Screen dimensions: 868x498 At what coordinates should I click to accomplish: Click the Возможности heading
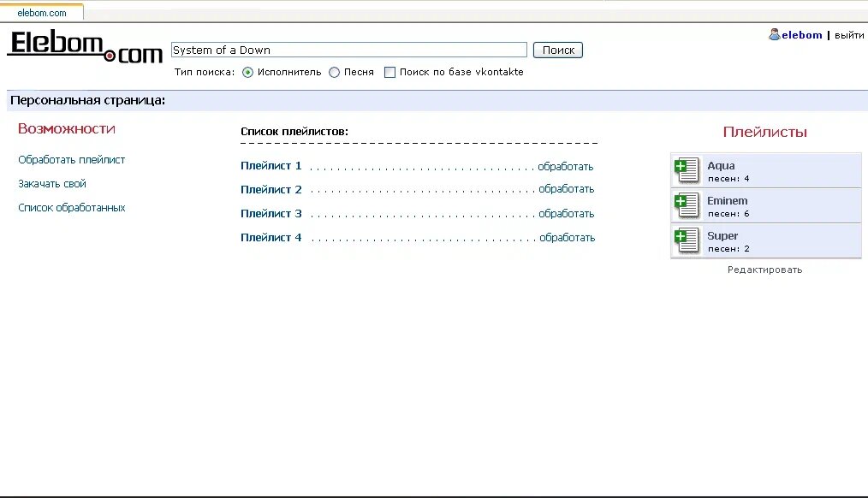(67, 129)
